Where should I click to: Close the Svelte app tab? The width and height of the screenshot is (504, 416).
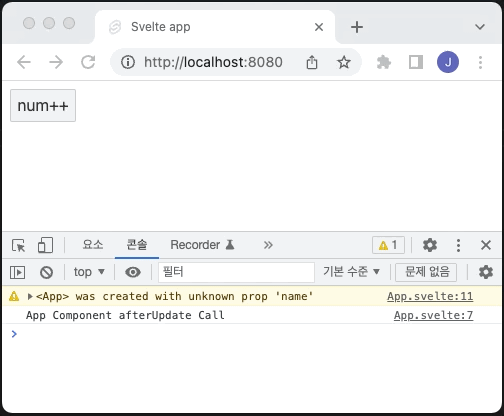[x=319, y=27]
